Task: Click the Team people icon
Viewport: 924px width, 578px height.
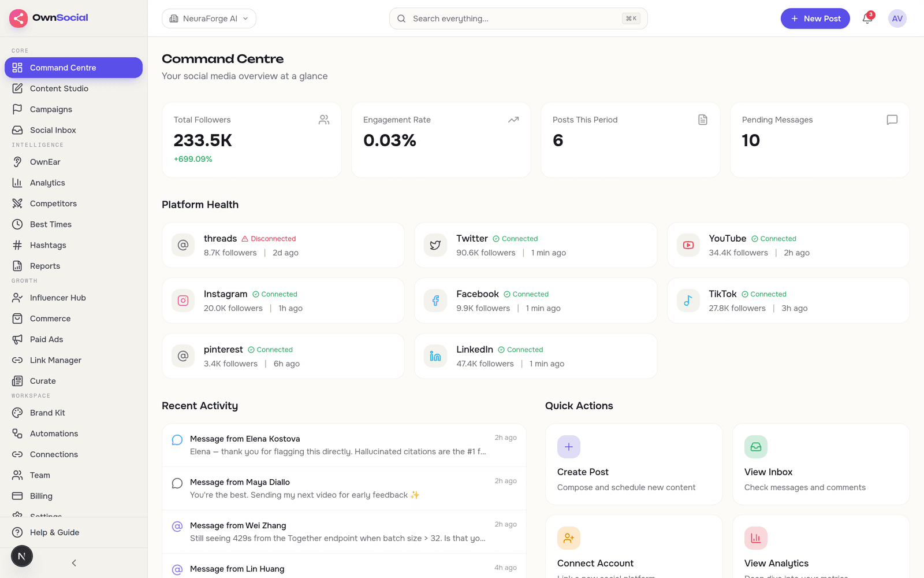Action: [x=17, y=475]
